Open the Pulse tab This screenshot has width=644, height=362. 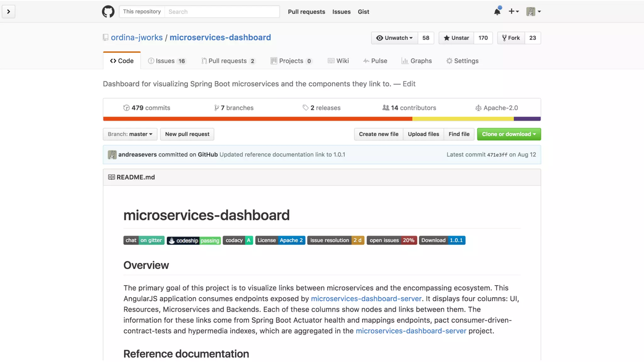click(x=375, y=61)
